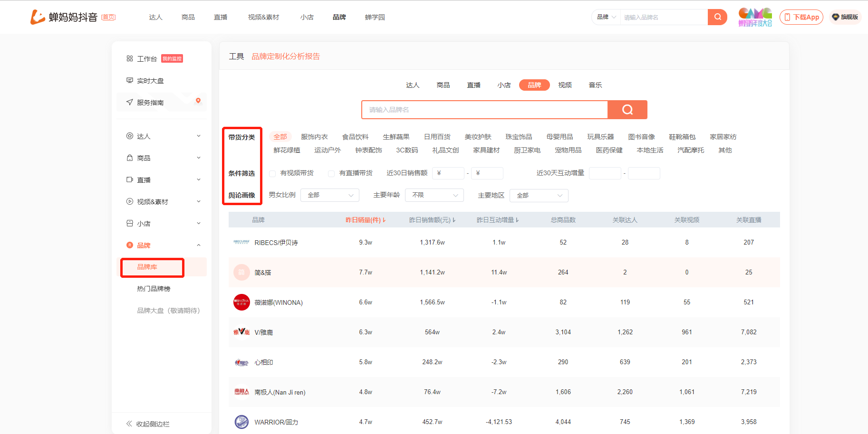This screenshot has height=434, width=868.
Task: Sort by 昨日销量(件) column arrow
Action: click(x=384, y=220)
